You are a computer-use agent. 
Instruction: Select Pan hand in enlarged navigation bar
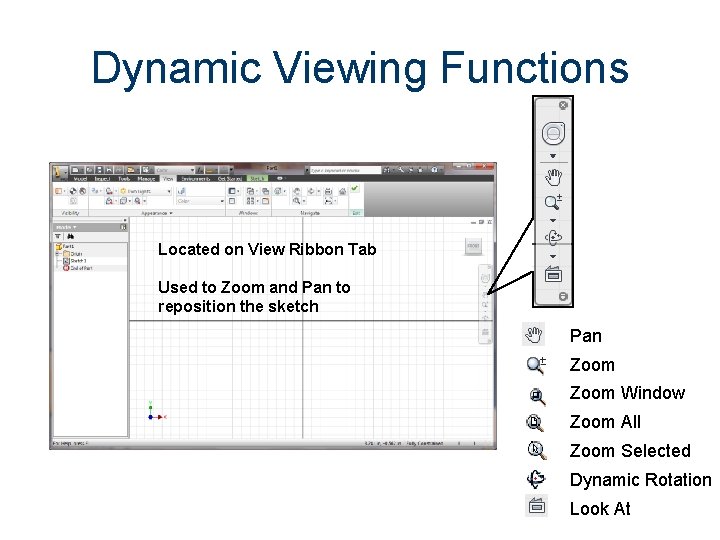pos(553,177)
